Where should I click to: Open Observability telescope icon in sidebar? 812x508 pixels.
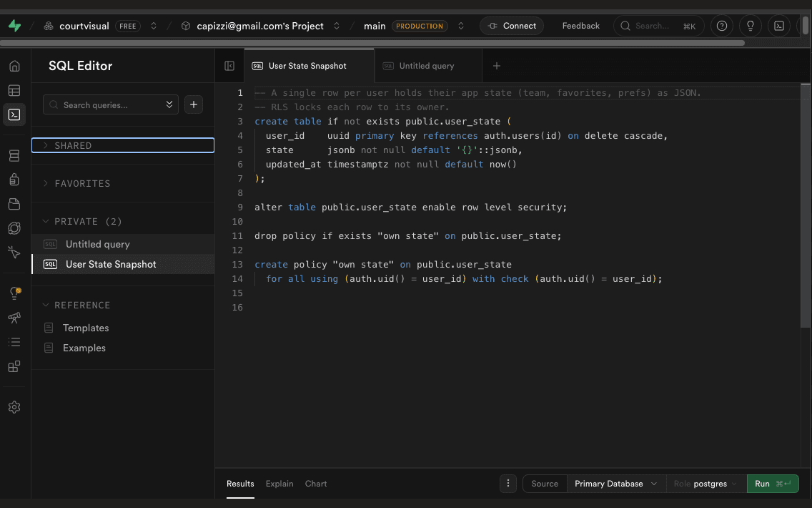(14, 317)
